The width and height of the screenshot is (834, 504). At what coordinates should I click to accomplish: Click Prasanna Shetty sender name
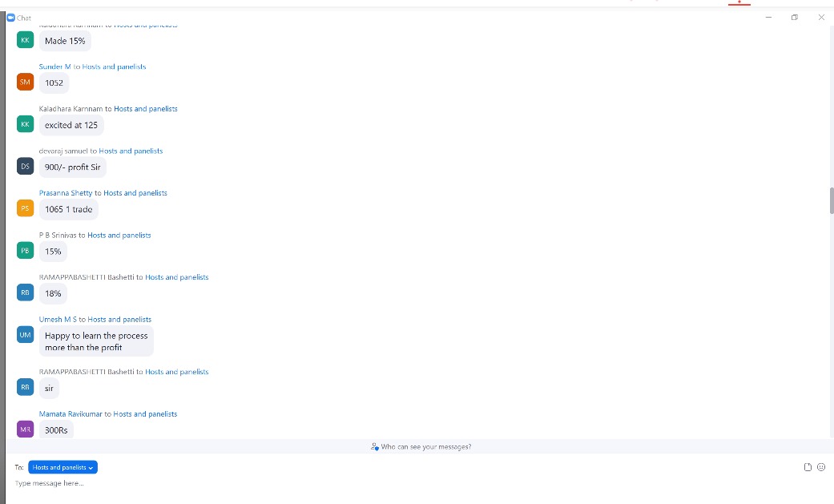point(66,193)
